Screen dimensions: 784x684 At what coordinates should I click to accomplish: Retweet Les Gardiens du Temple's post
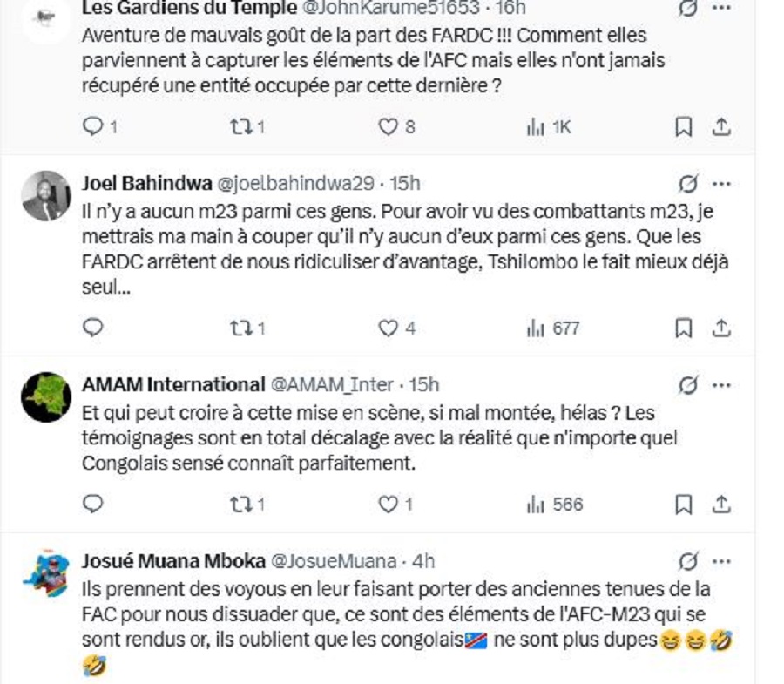coord(240,127)
